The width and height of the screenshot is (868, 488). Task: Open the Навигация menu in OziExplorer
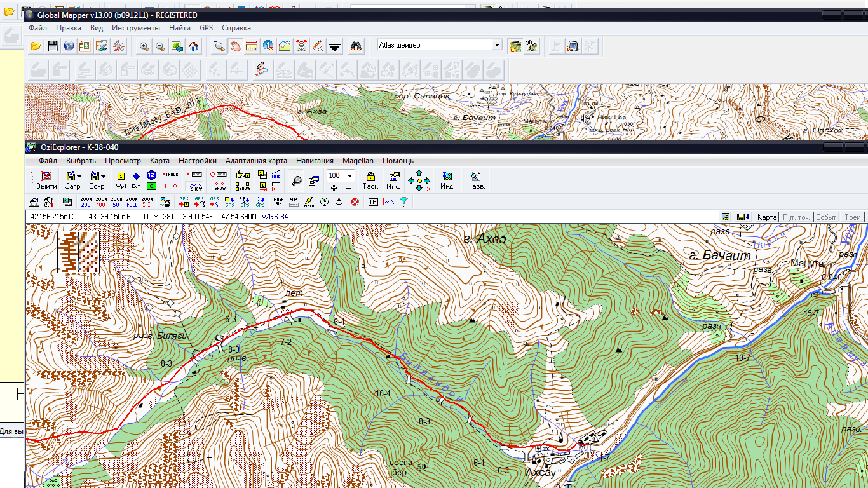pyautogui.click(x=314, y=161)
